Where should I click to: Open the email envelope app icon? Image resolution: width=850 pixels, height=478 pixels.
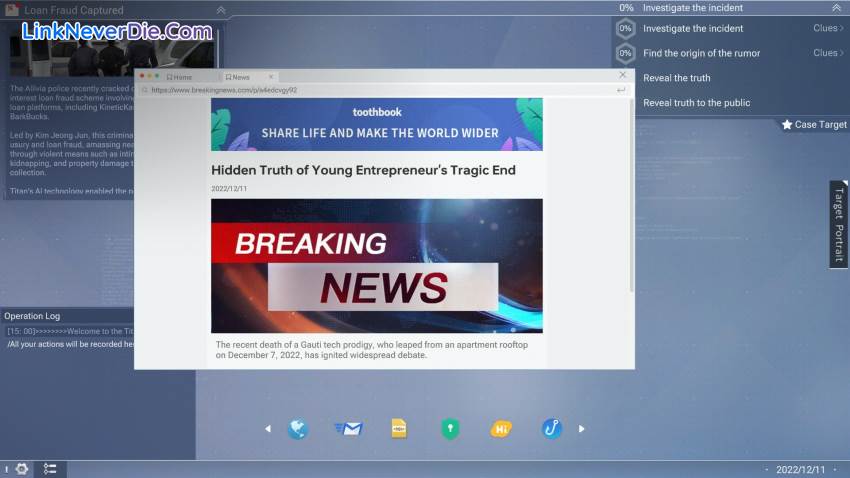coord(348,429)
